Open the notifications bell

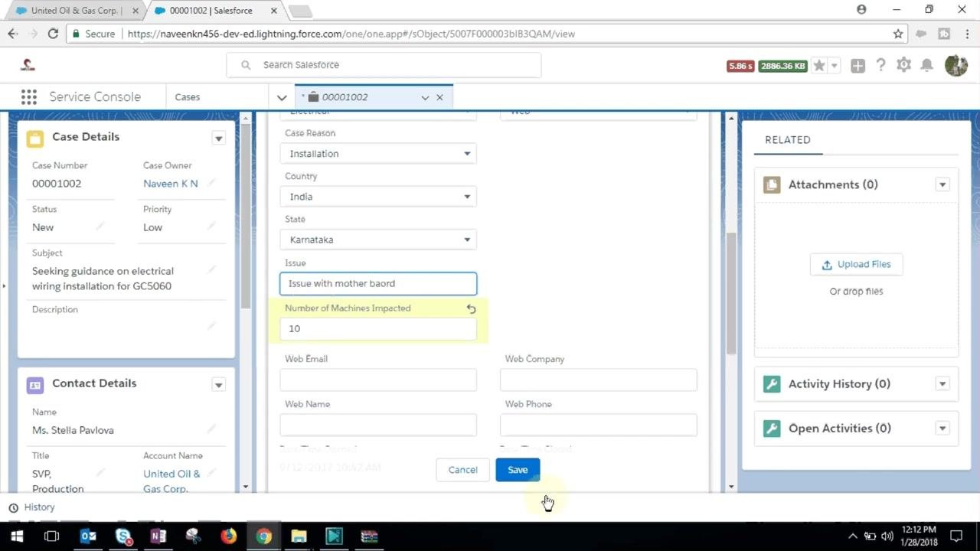(926, 65)
